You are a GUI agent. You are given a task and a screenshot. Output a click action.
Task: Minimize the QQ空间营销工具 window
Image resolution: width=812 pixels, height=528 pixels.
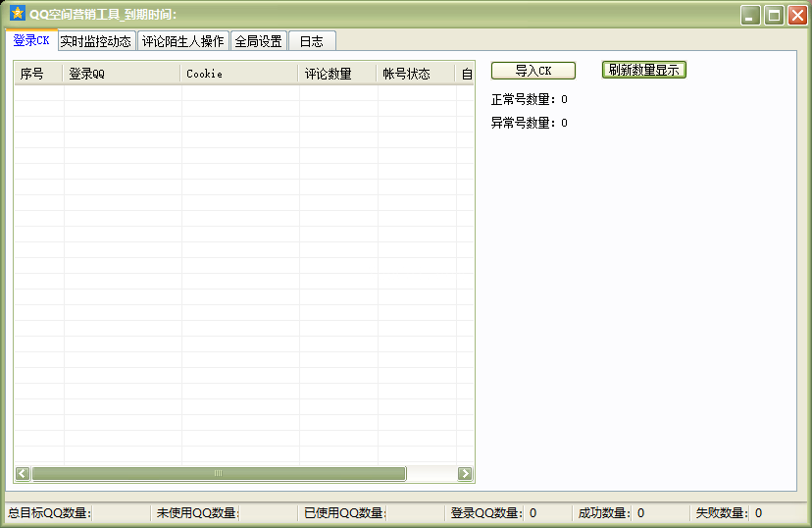pos(750,15)
